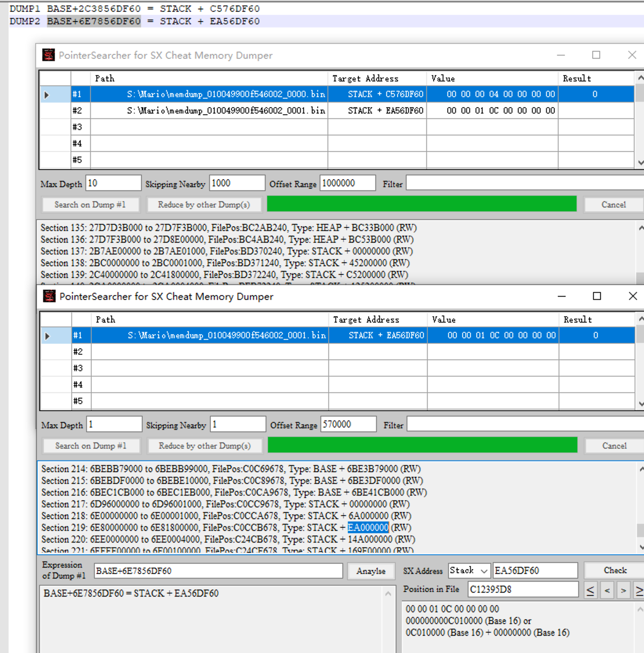The image size is (644, 653).
Task: Focus SX Address field showing EA56DF60
Action: 535,570
